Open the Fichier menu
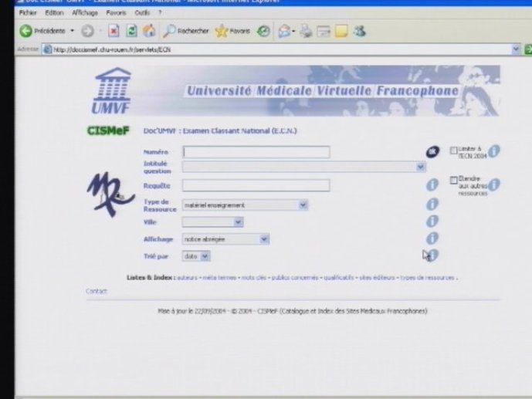The image size is (532, 399). click(x=28, y=13)
